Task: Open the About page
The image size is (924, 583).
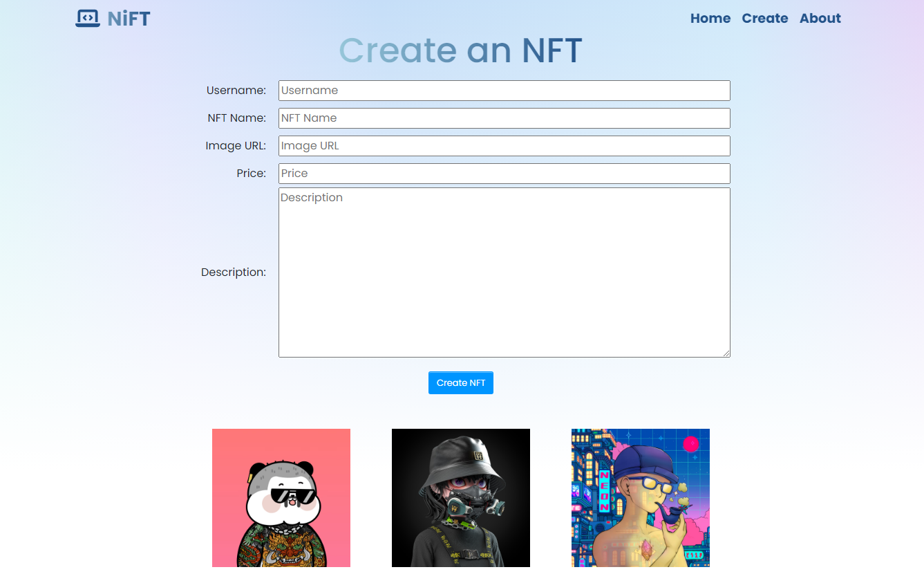Action: pos(820,18)
